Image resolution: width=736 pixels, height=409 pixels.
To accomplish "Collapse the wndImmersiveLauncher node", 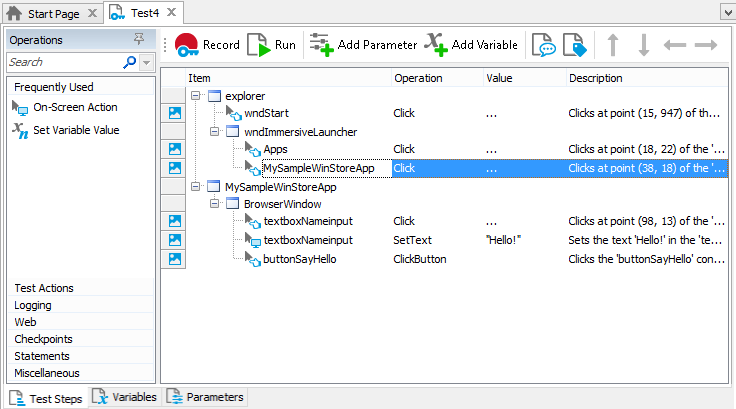I will point(215,132).
